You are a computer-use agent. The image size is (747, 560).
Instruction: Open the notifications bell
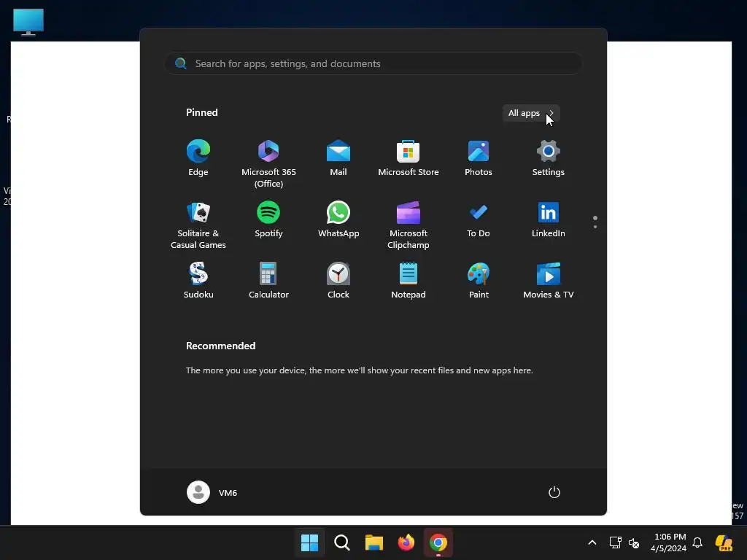point(697,542)
